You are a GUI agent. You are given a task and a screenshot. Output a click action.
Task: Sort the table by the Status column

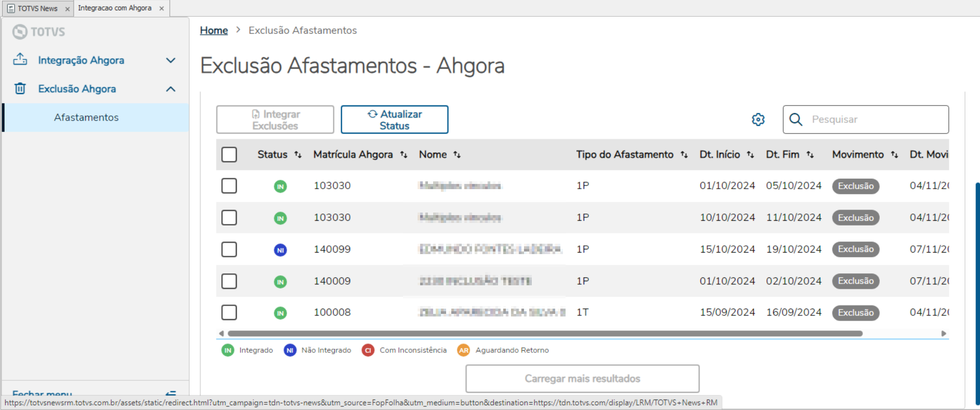pos(298,154)
